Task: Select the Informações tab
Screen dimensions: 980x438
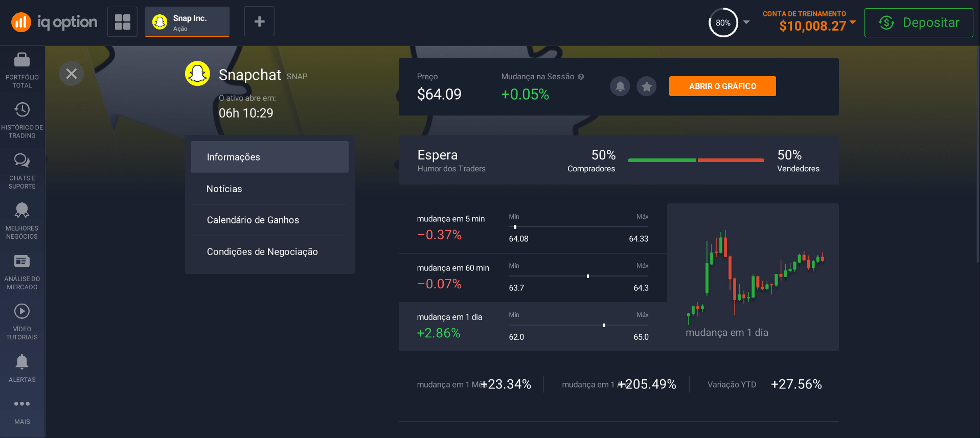Action: (x=270, y=157)
